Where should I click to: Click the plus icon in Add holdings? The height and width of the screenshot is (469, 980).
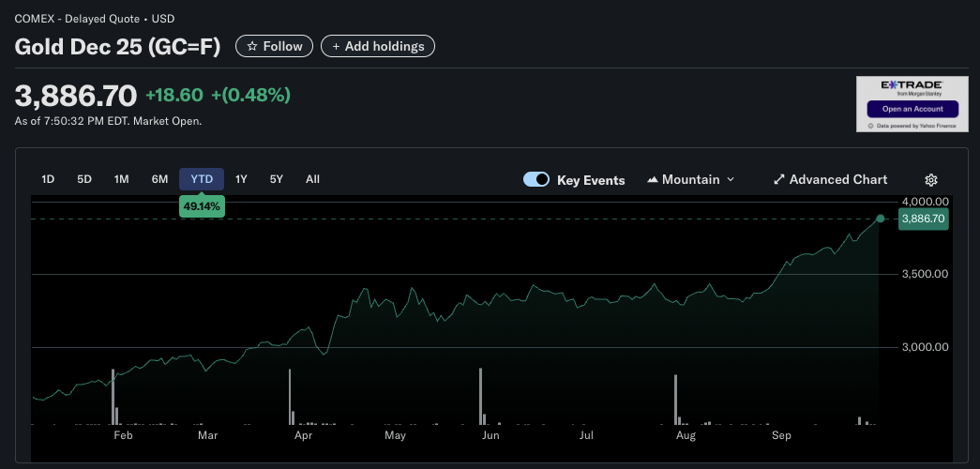336,46
